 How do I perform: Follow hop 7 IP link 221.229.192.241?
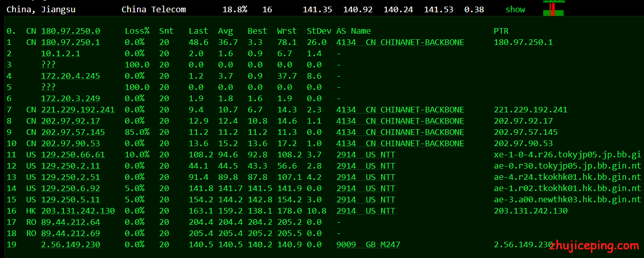[x=78, y=110]
